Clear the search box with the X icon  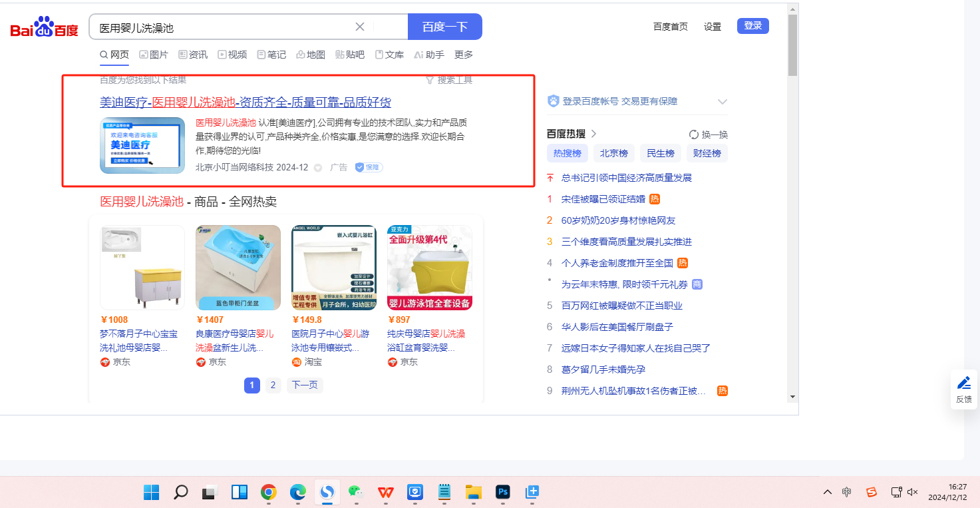[360, 27]
